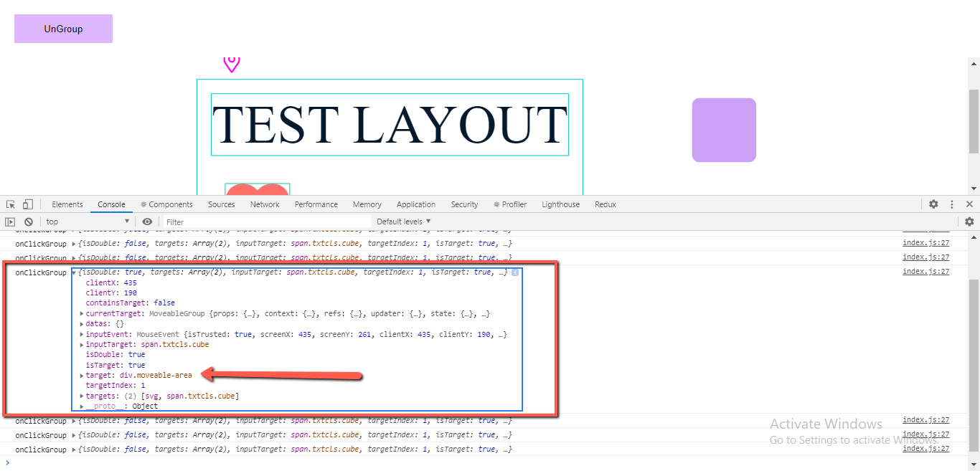Open the Redux tab
The width and height of the screenshot is (980, 471).
point(606,204)
